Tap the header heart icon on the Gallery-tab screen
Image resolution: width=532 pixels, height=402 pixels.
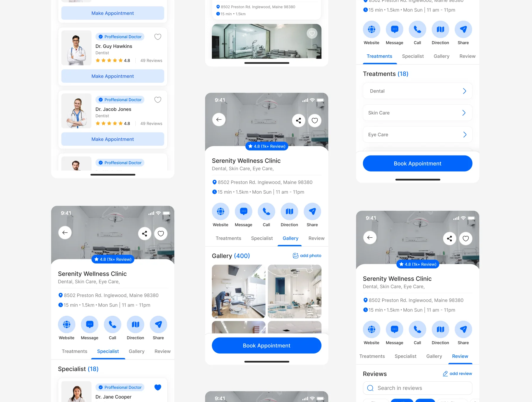click(315, 120)
